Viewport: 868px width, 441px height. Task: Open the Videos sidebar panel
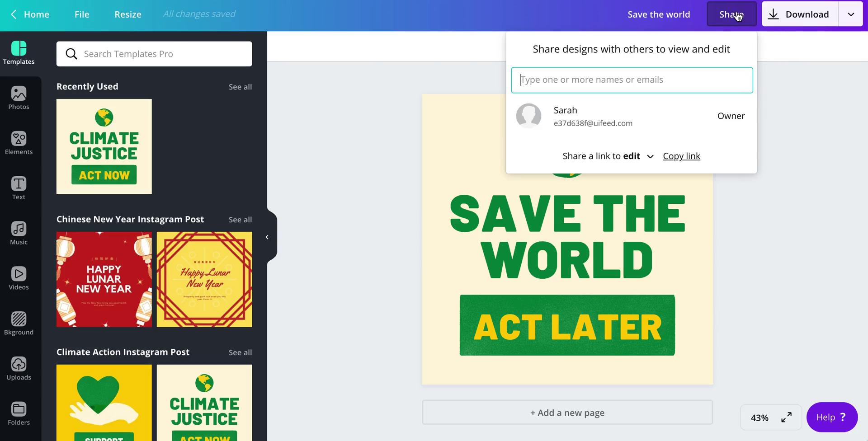point(19,279)
